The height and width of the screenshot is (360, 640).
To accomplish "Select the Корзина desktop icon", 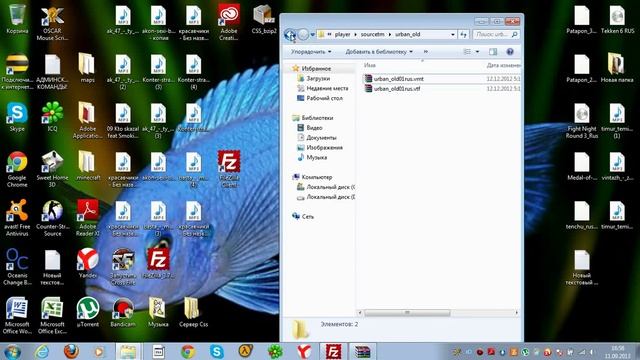I will 17,19.
